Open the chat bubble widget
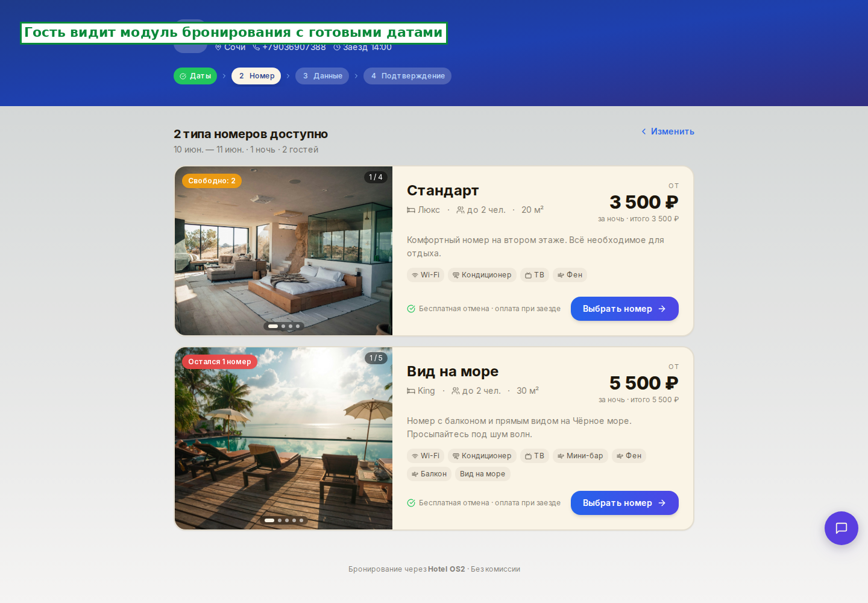 [841, 528]
